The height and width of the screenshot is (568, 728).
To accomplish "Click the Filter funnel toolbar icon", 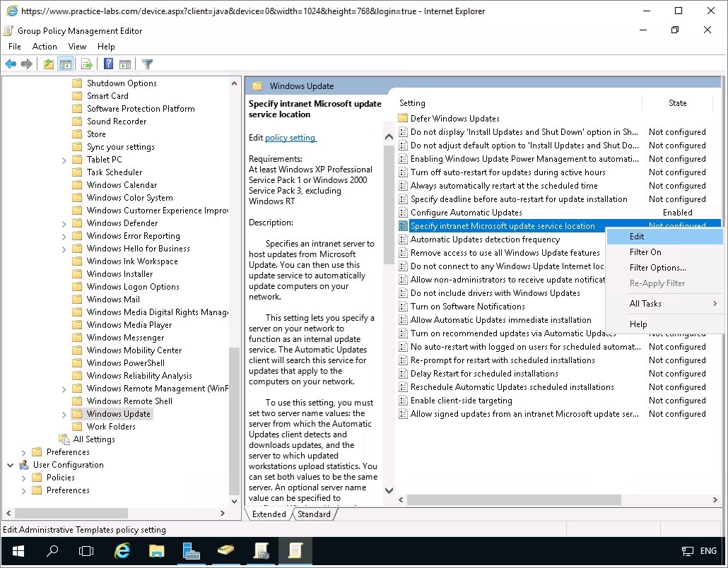I will 147,64.
